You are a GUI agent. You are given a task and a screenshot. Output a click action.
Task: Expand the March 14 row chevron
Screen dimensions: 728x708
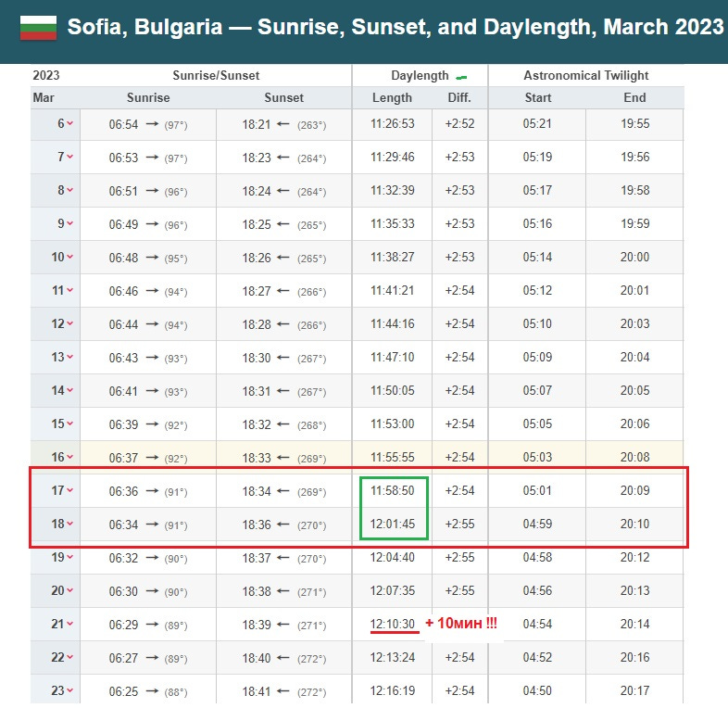click(69, 391)
